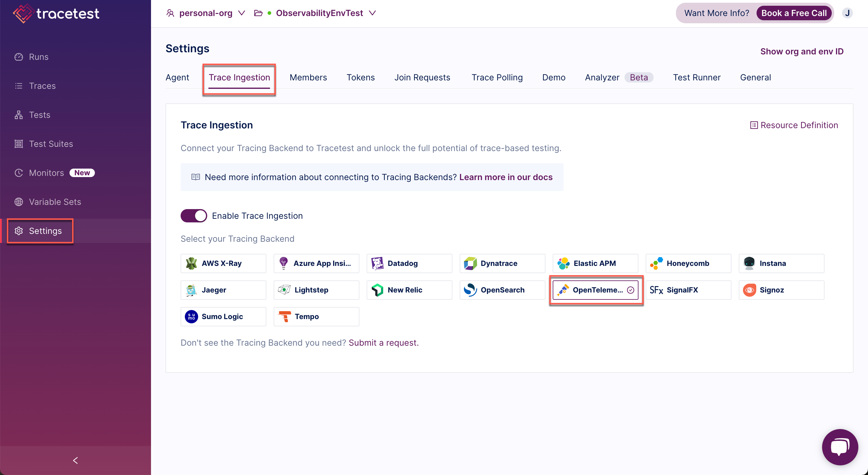
Task: Open Traces from the sidebar
Action: click(76, 86)
